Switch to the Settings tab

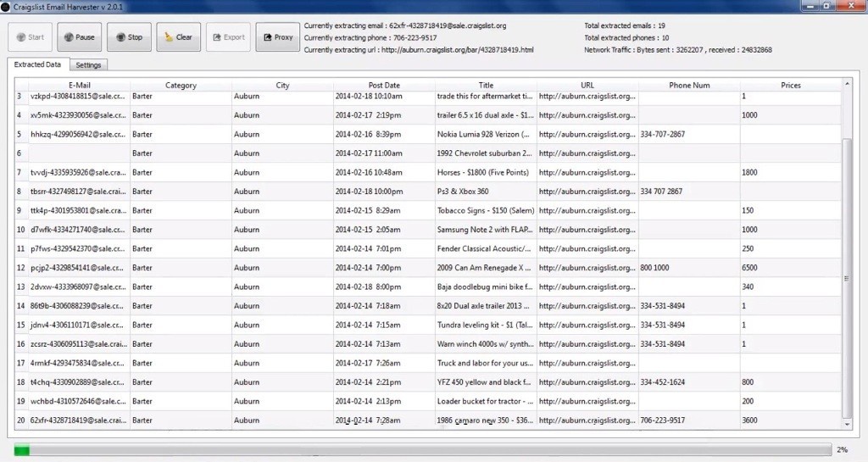tap(88, 65)
